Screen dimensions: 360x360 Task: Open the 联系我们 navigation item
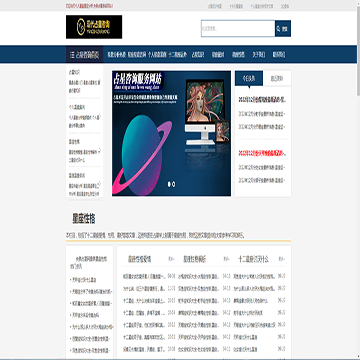[x=279, y=55]
